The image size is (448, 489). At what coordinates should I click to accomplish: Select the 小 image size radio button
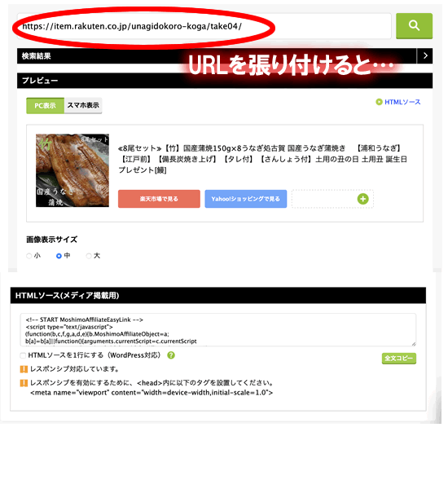[29, 256]
